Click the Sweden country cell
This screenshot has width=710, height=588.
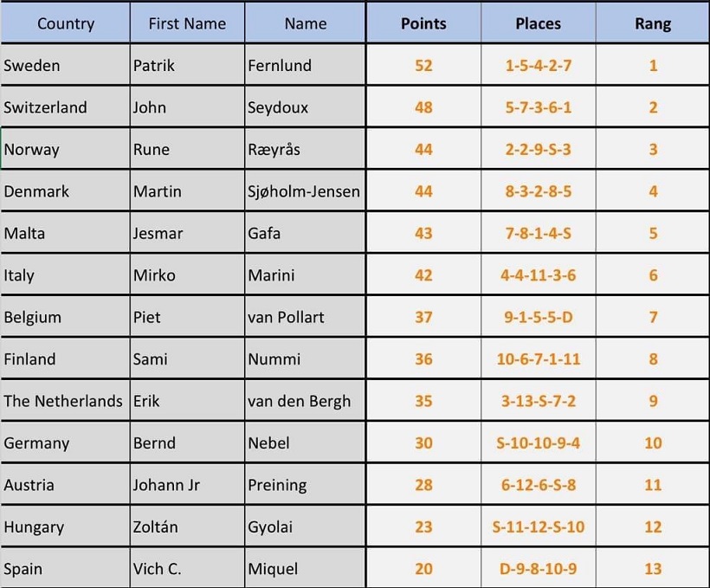[65, 65]
